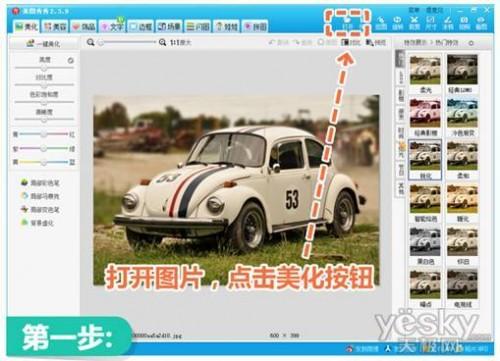Switch to the 文字 text tab
500x361 pixels.
(x=112, y=26)
